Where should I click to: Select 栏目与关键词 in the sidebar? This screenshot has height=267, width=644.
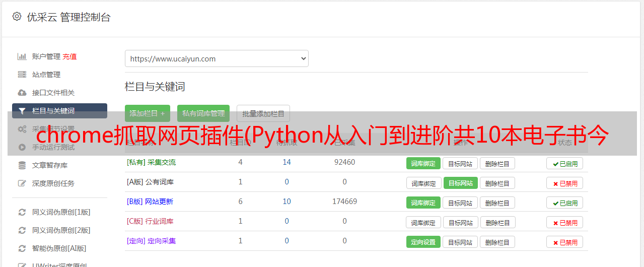pos(59,111)
